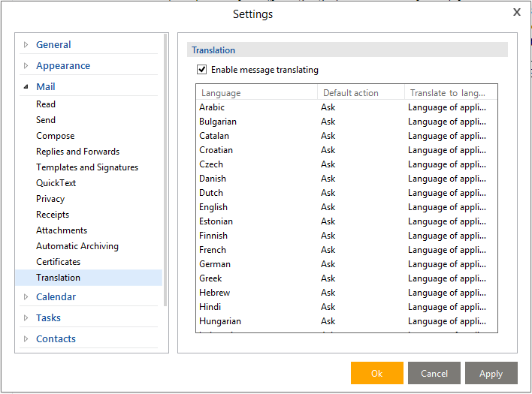Expand the Calendar settings section
The height and width of the screenshot is (394, 532).
[x=26, y=296]
